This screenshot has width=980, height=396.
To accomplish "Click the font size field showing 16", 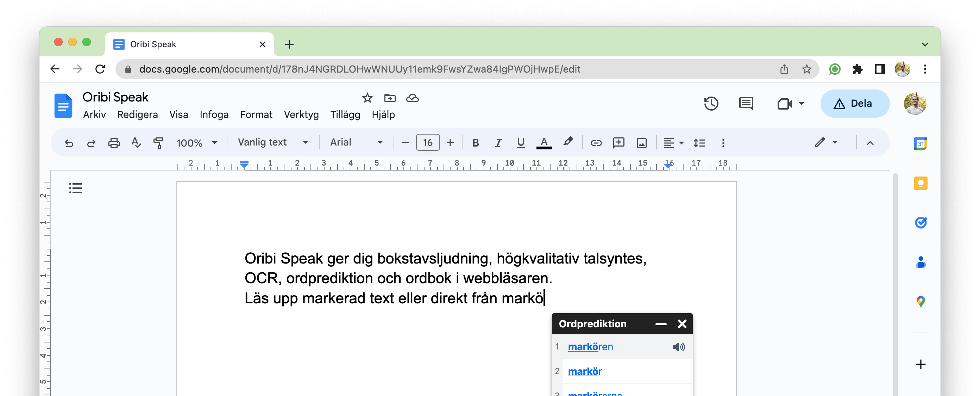I will [428, 143].
